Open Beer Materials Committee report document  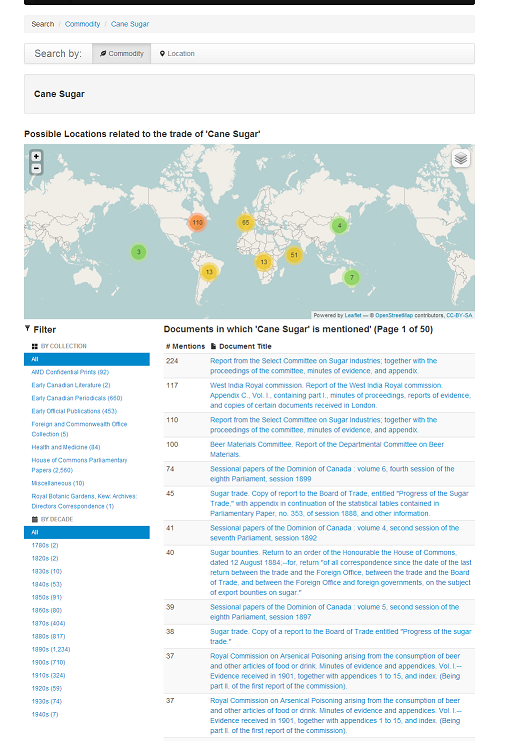(327, 449)
